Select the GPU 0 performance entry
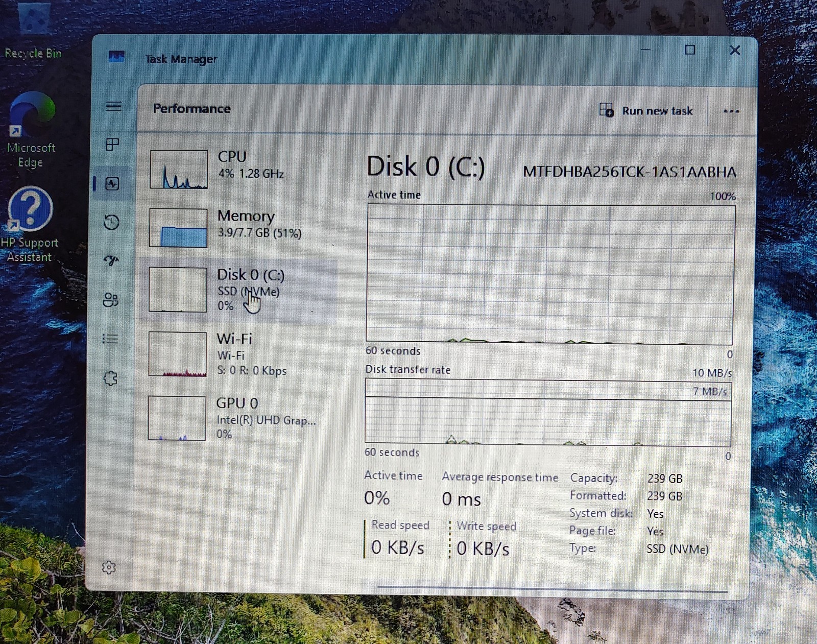Image resolution: width=817 pixels, height=644 pixels. [238, 418]
